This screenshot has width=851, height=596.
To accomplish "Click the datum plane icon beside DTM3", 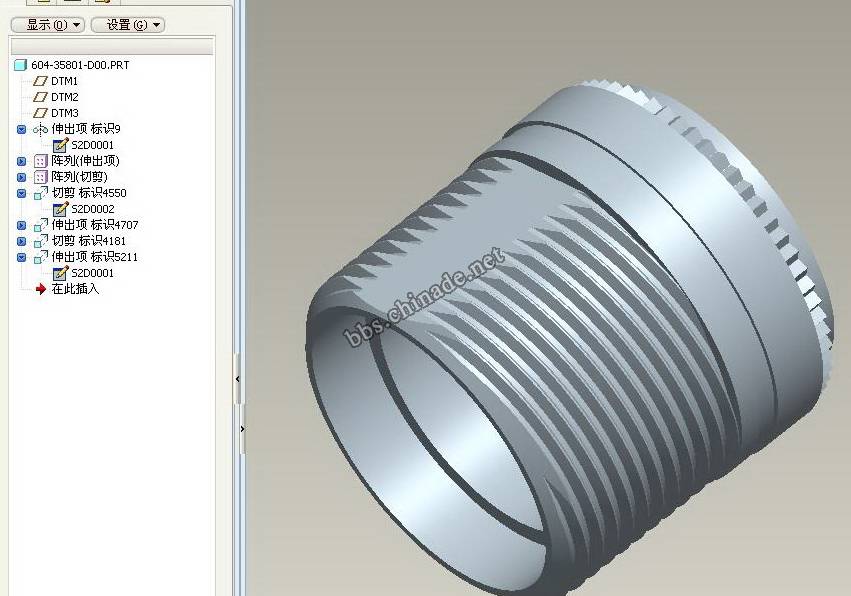I will pyautogui.click(x=40, y=113).
